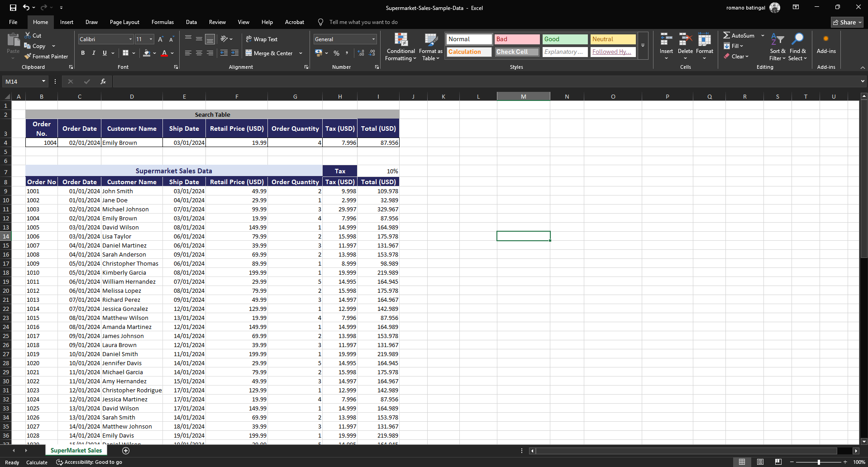Click Increase Decimal icon
The height and width of the screenshot is (467, 868).
[x=361, y=53]
